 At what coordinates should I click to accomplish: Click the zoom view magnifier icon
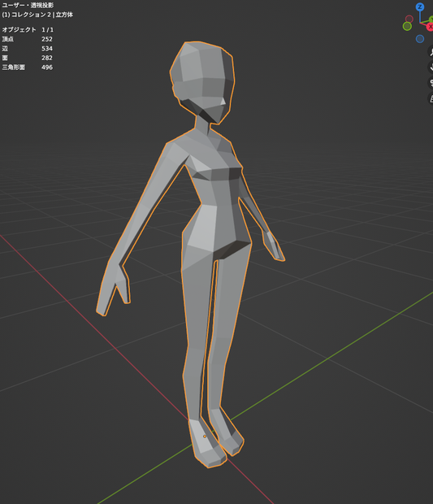tap(431, 52)
